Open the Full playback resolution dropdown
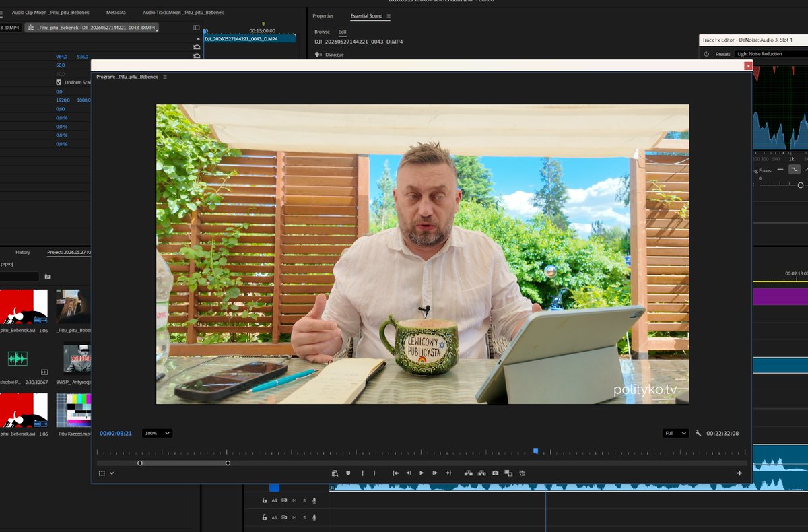This screenshot has height=532, width=808. 675,434
